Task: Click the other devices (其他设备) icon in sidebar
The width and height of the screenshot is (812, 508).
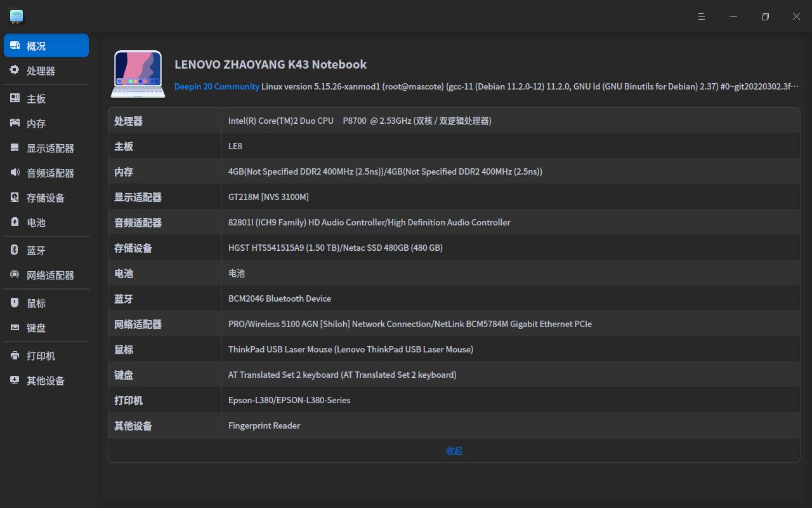Action: [x=15, y=380]
